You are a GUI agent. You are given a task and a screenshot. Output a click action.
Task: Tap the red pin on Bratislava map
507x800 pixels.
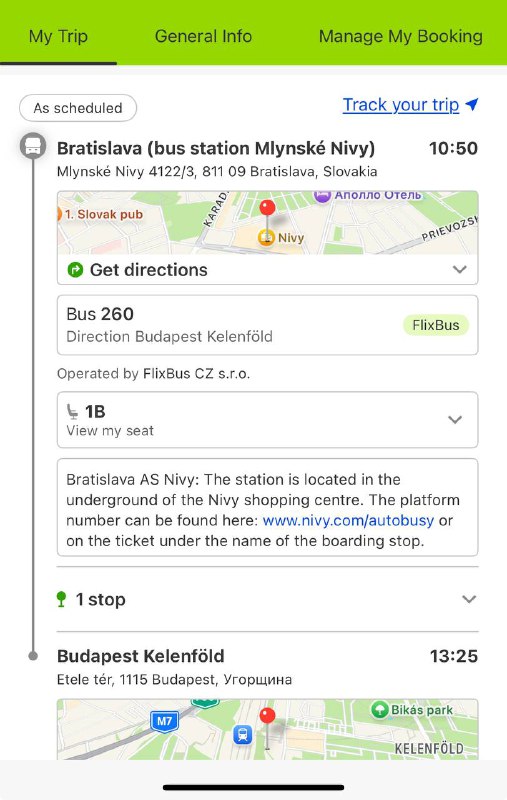(x=267, y=212)
